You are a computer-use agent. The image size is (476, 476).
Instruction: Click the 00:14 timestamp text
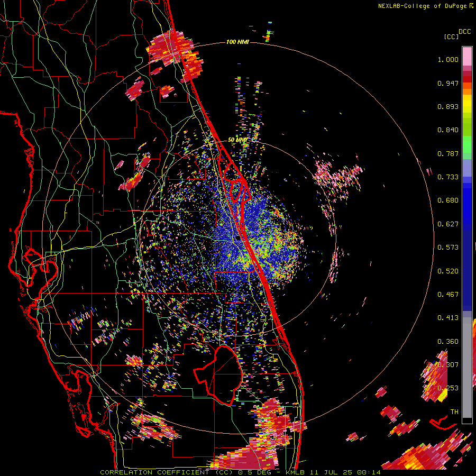click(x=369, y=472)
